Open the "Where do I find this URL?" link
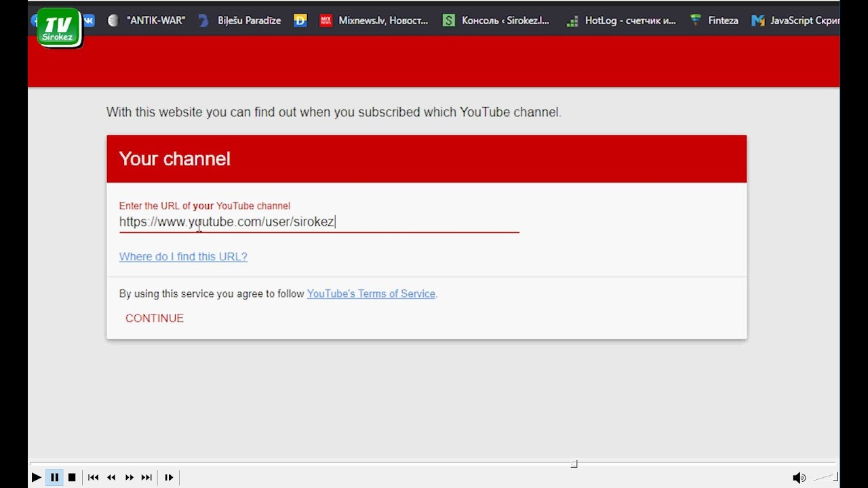Viewport: 868px width, 488px height. click(183, 257)
